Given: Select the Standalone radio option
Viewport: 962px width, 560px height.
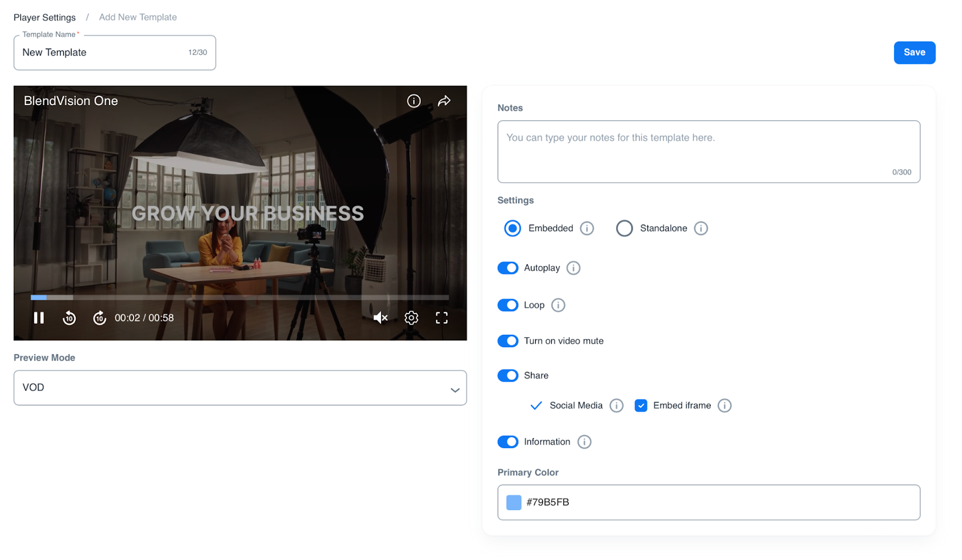Looking at the screenshot, I should coord(625,228).
